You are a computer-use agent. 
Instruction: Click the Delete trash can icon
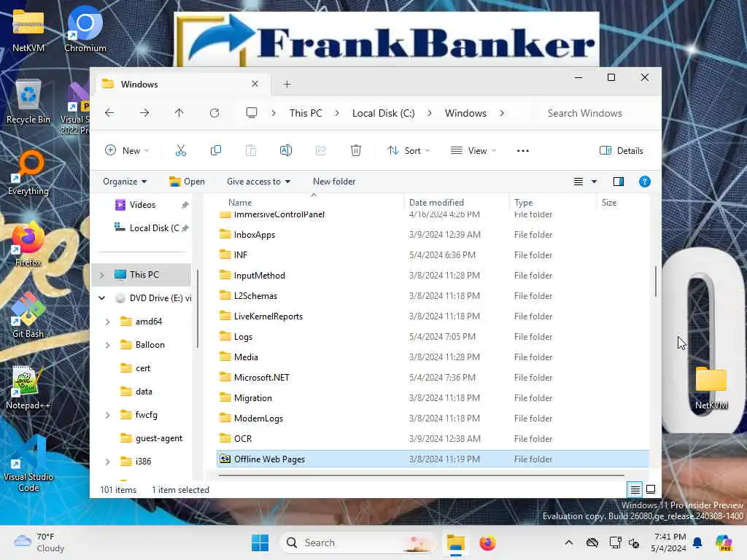(x=356, y=150)
